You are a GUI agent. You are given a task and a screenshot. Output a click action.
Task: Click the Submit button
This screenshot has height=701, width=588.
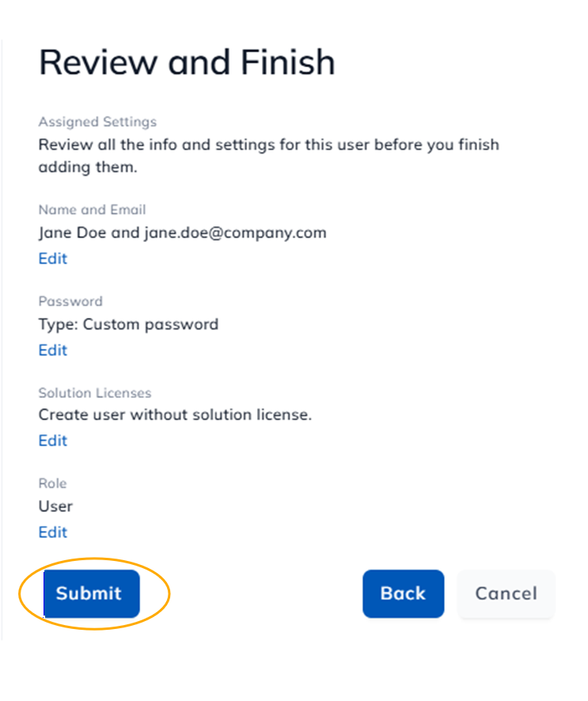(x=89, y=593)
